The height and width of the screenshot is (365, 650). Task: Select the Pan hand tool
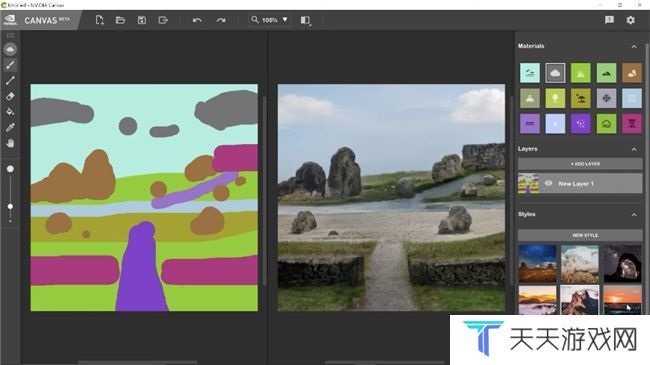(x=10, y=143)
